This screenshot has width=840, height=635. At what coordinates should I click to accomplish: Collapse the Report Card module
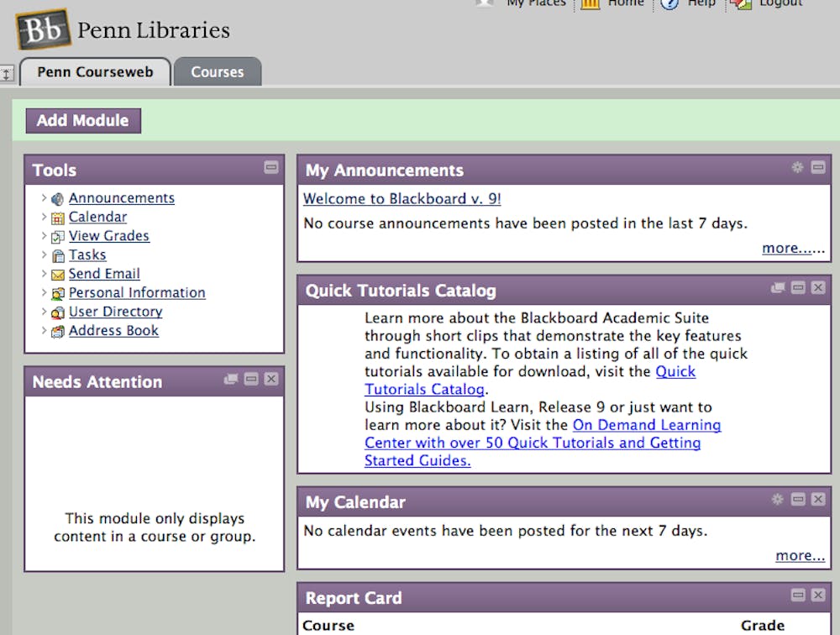click(x=798, y=595)
